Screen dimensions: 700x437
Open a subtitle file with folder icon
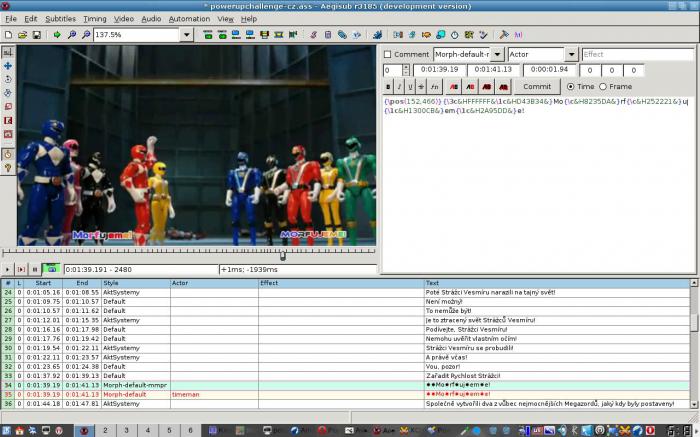(22, 35)
